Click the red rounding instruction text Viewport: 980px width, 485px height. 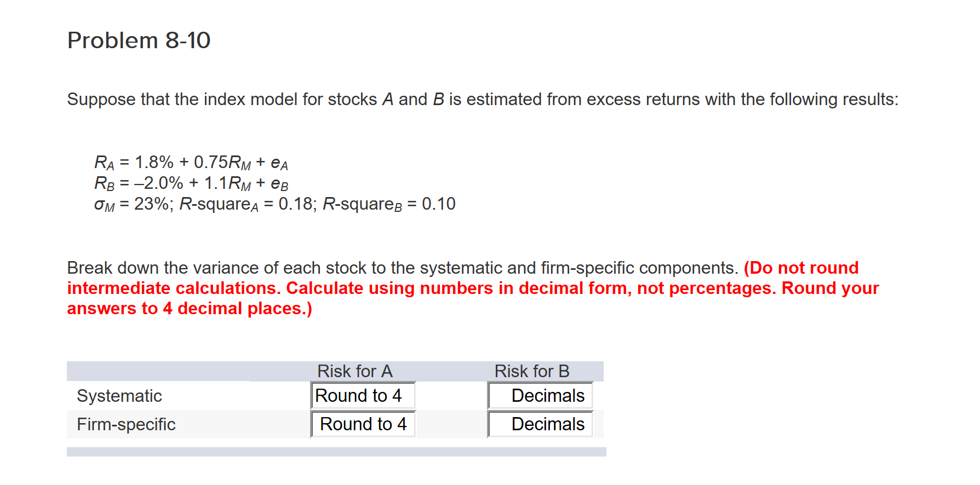(x=471, y=288)
